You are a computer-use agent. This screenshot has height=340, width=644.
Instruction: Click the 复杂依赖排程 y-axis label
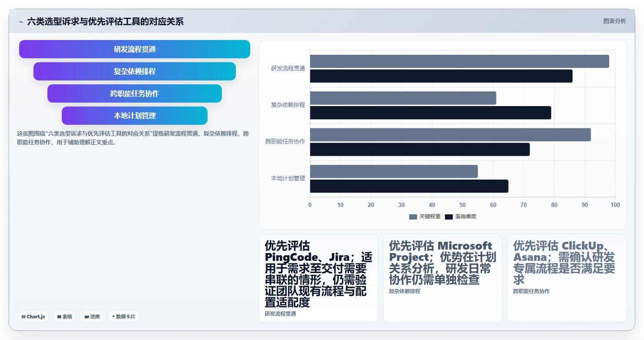click(x=288, y=105)
